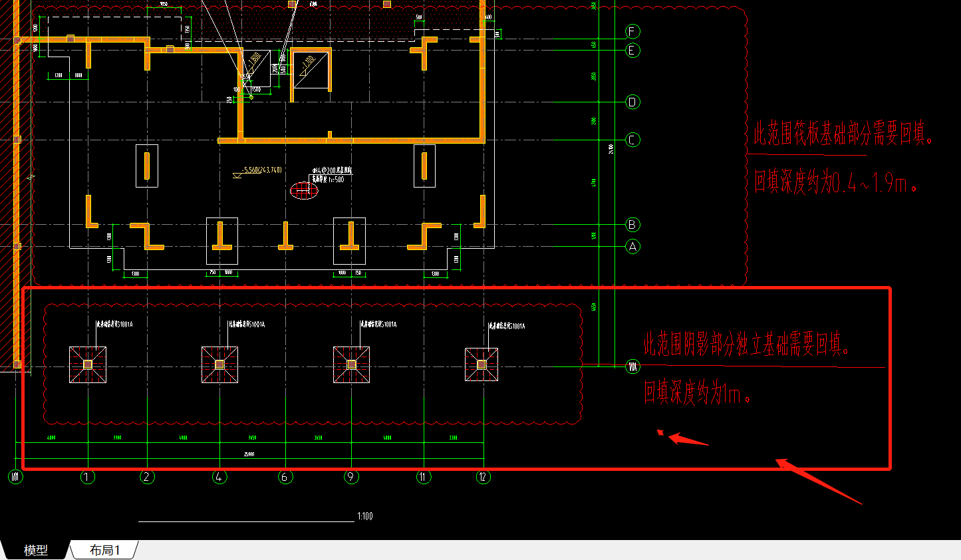Viewport: 961px width, 560px height.
Task: Select the S1001A label above axis 12 footing
Action: pyautogui.click(x=507, y=327)
